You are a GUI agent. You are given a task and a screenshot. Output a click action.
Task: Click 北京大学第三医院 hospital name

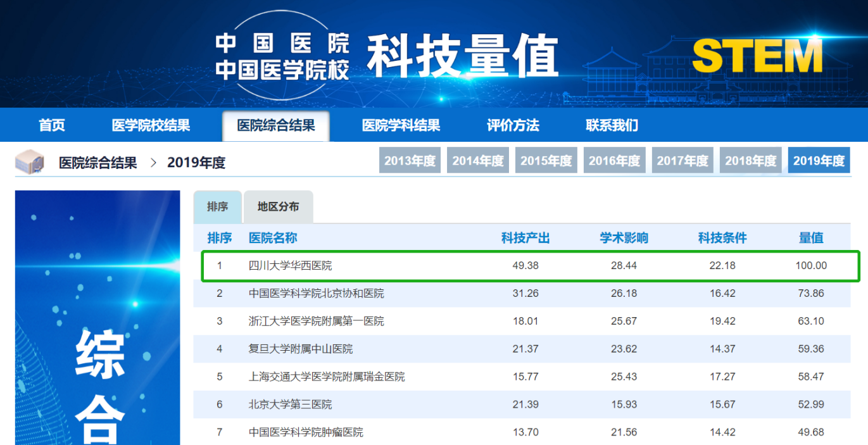[290, 404]
